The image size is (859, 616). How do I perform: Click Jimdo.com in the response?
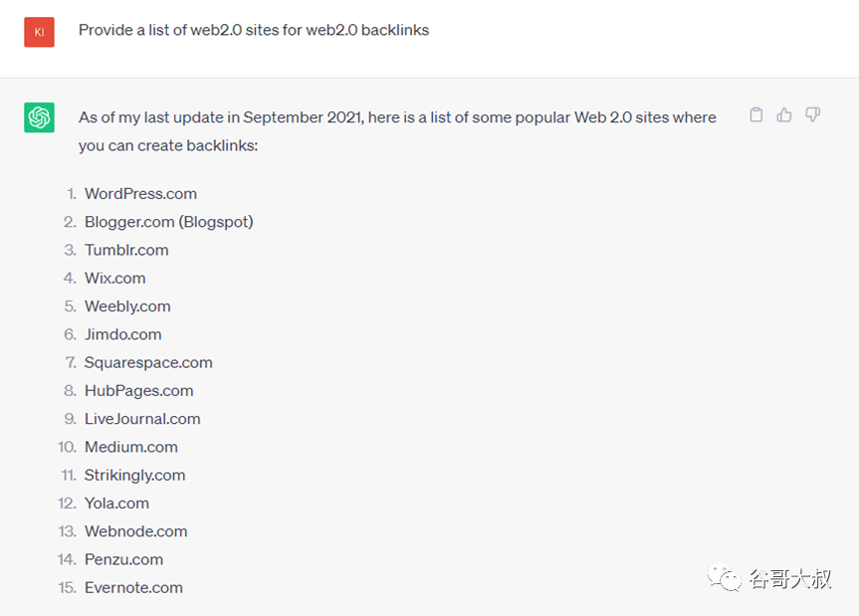(x=122, y=334)
